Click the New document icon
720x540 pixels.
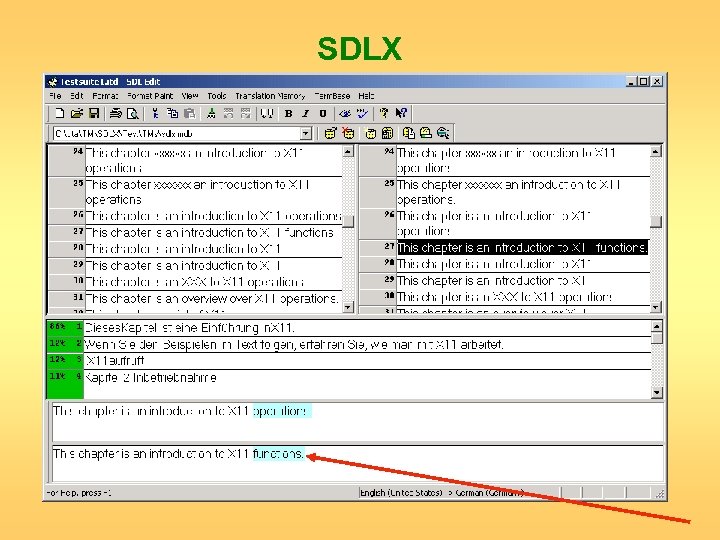tap(59, 113)
